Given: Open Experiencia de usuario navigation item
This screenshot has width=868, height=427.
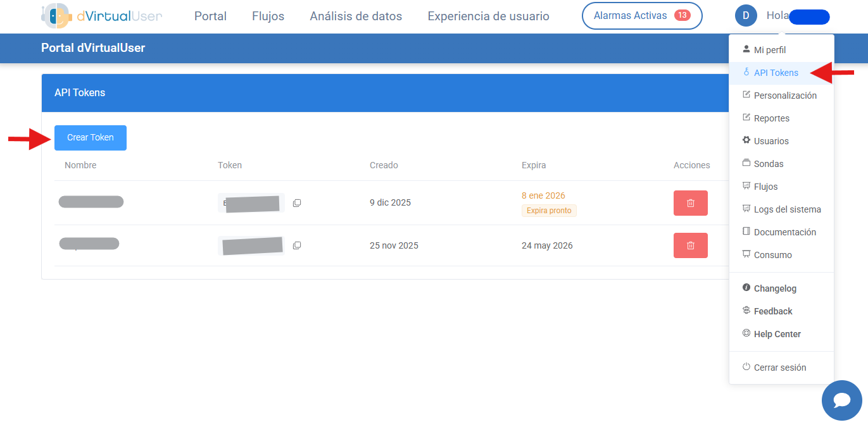Looking at the screenshot, I should pyautogui.click(x=488, y=16).
